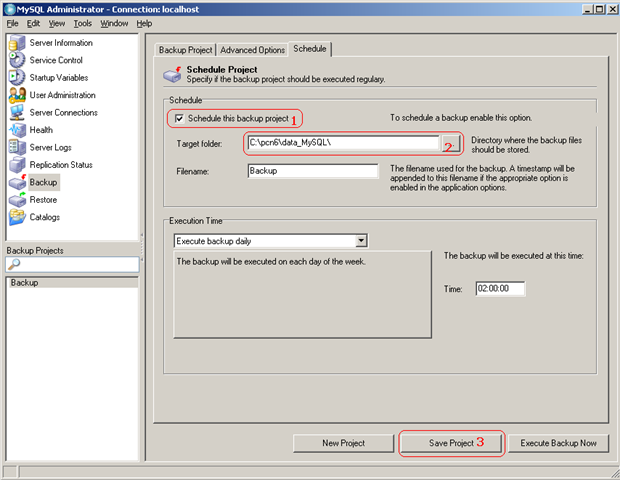Image resolution: width=620 pixels, height=480 pixels.
Task: Click the Time field showing 02:00:00
Action: tap(500, 288)
